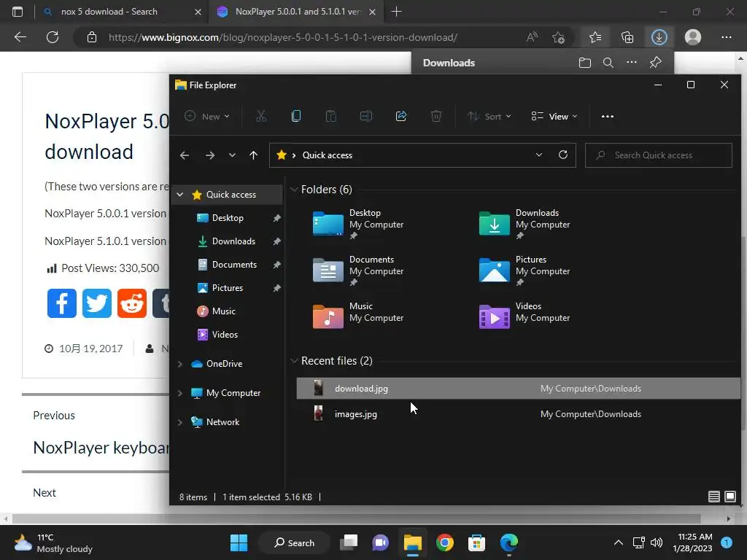Go forward in File Explorer navigation
The width and height of the screenshot is (747, 560).
(x=209, y=155)
